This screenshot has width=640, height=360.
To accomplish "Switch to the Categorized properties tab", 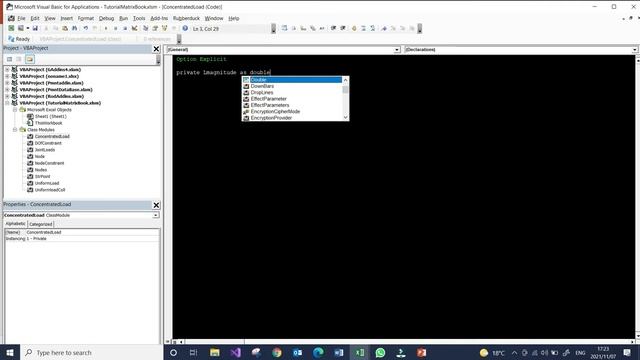I will point(40,224).
